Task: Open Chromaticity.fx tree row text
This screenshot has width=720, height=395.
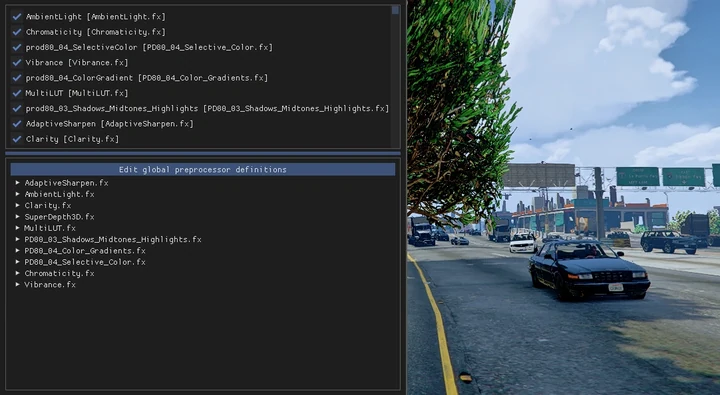Action: coord(59,273)
